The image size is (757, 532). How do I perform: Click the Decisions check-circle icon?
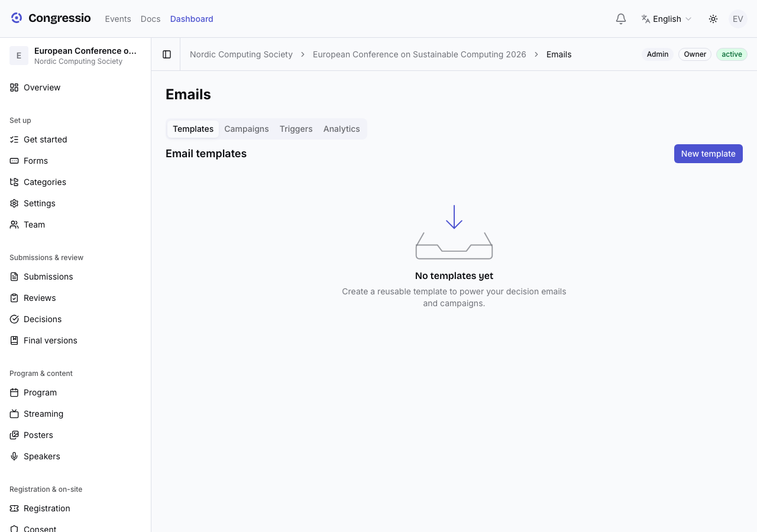14,319
